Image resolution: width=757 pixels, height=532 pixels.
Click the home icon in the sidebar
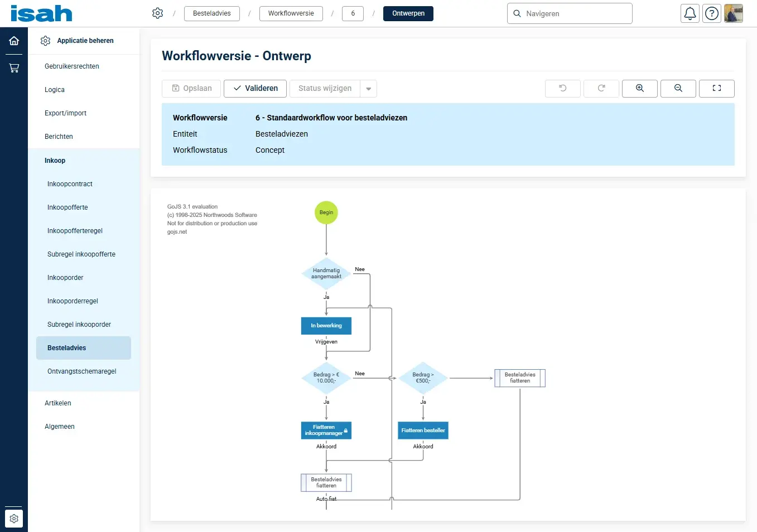click(x=14, y=41)
